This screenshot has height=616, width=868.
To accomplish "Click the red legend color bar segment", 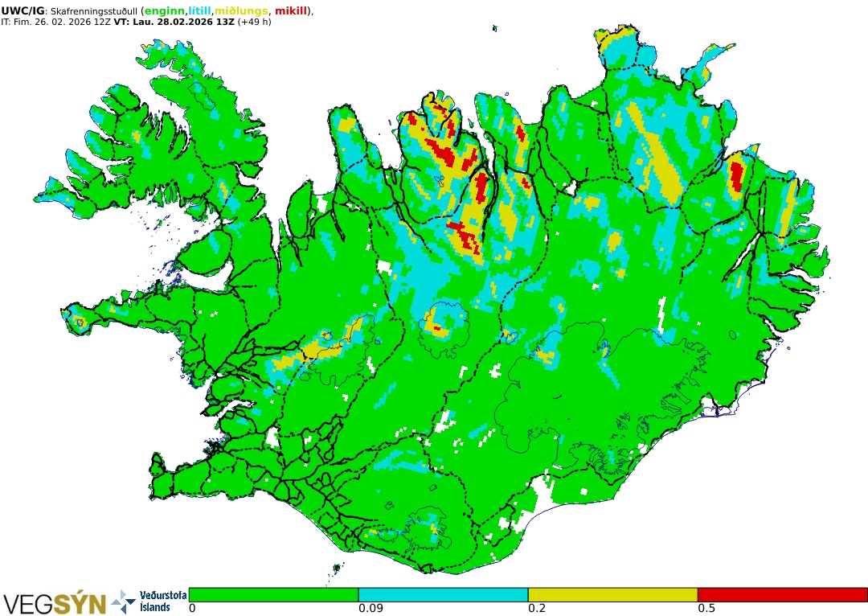I will [782, 595].
